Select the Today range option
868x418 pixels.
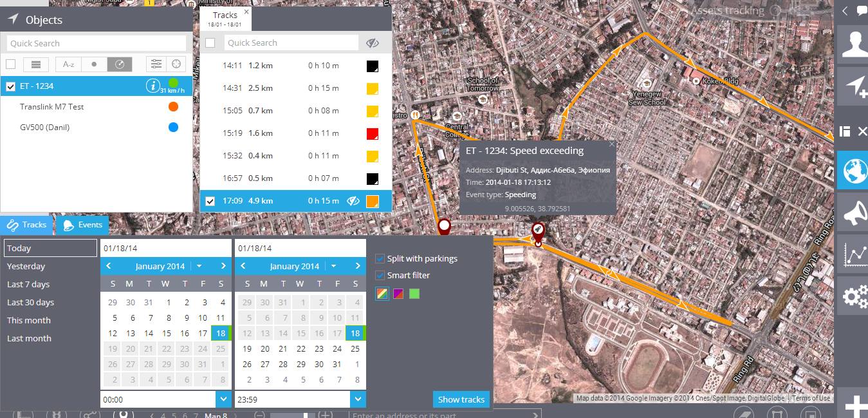(50, 248)
